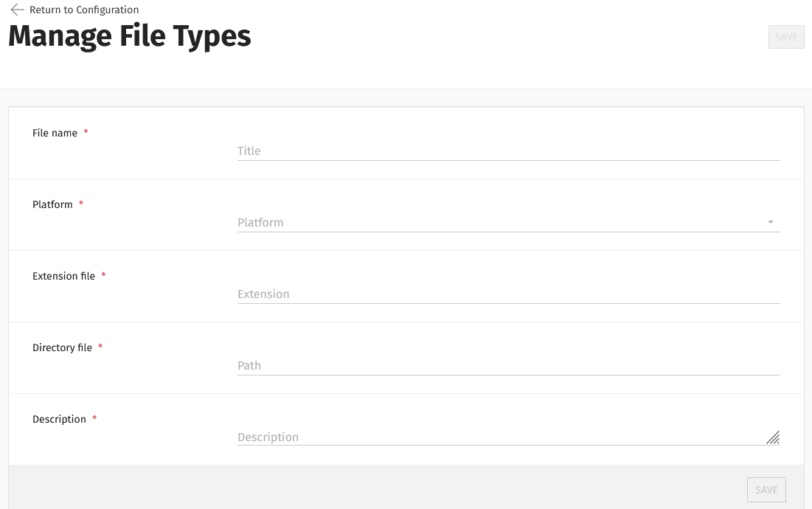Viewport: 812px width, 509px height.
Task: Open the Platform select field
Action: pos(509,222)
